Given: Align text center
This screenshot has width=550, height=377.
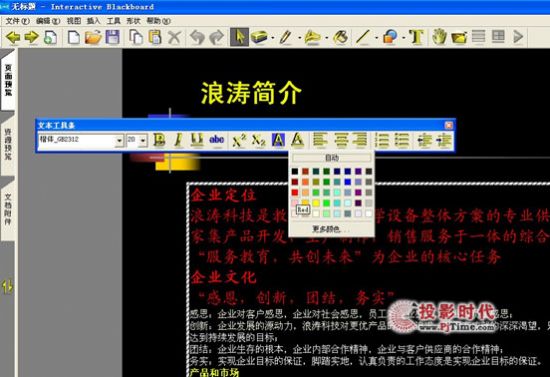Looking at the screenshot, I should 340,140.
